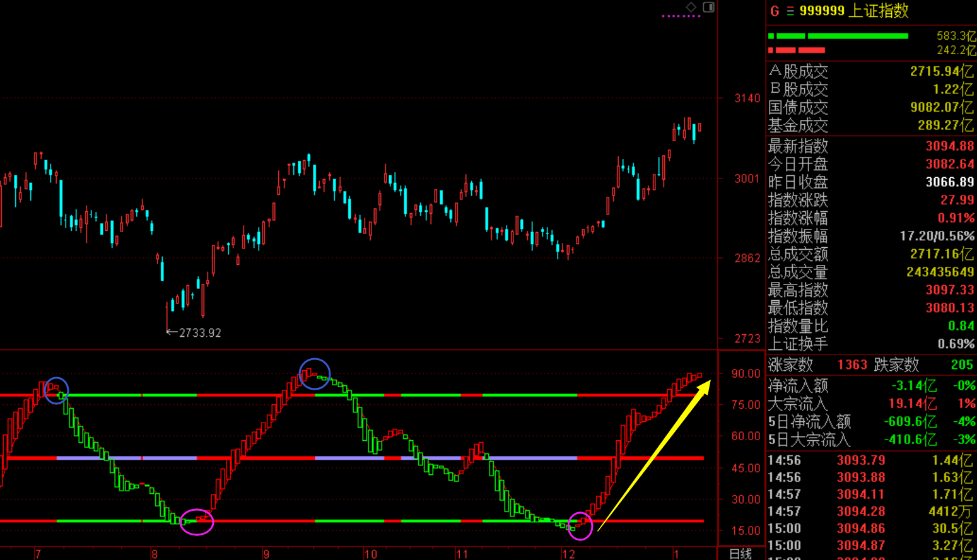
Task: Click the 今日开盘 value 3082.64
Action: (x=950, y=164)
